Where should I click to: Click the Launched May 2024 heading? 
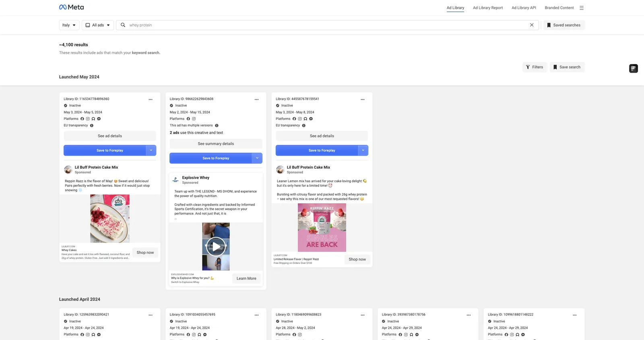[79, 77]
